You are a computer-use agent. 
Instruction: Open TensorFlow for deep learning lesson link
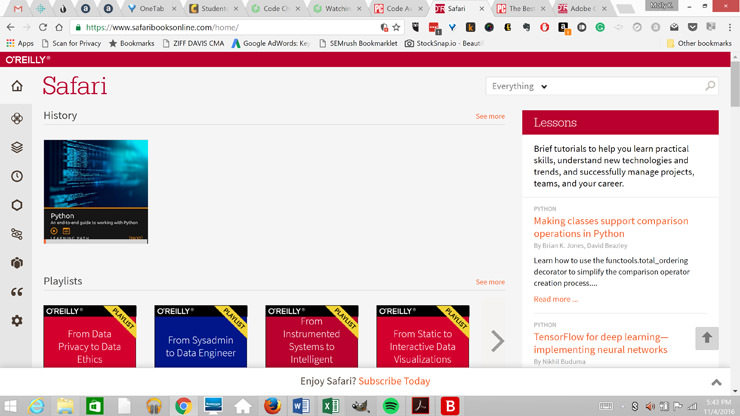(601, 343)
